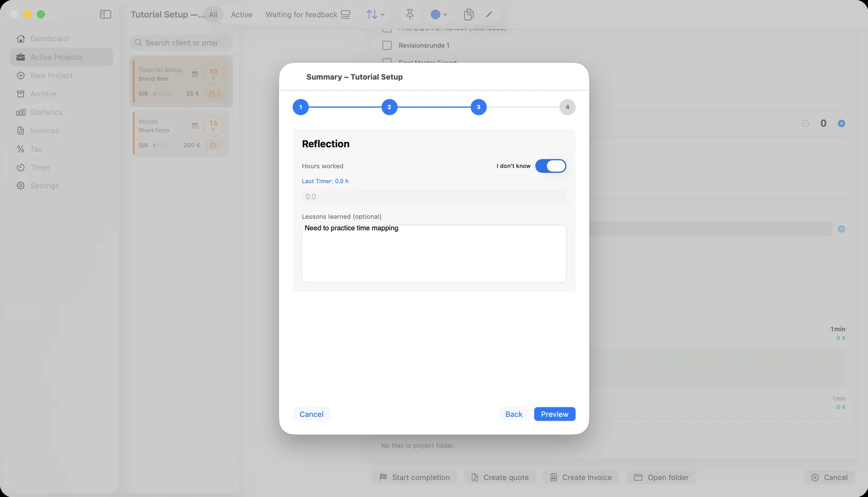Check the Revisionsrunde 1 checkbox
This screenshot has height=497, width=868.
click(387, 46)
